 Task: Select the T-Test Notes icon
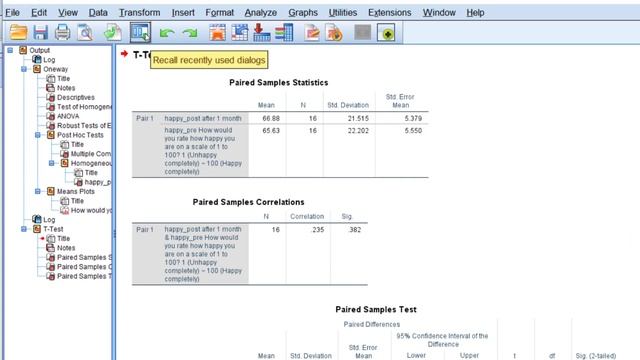coord(51,248)
